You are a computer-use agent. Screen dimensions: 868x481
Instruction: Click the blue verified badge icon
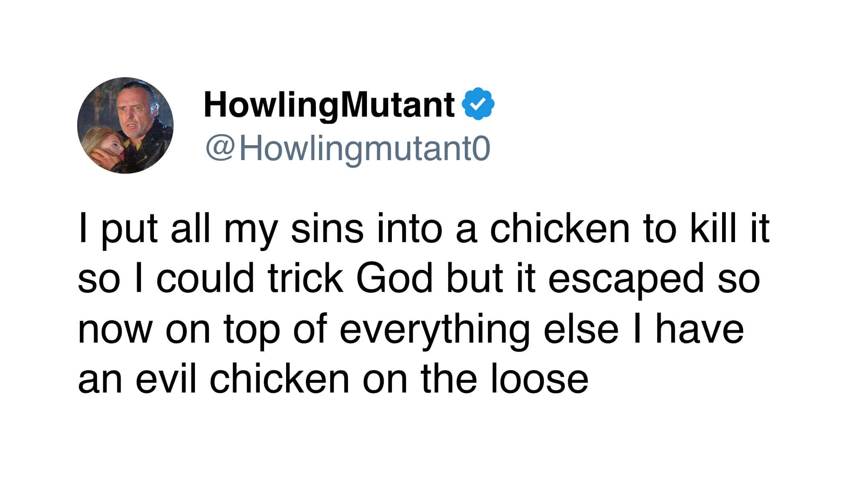pyautogui.click(x=478, y=104)
